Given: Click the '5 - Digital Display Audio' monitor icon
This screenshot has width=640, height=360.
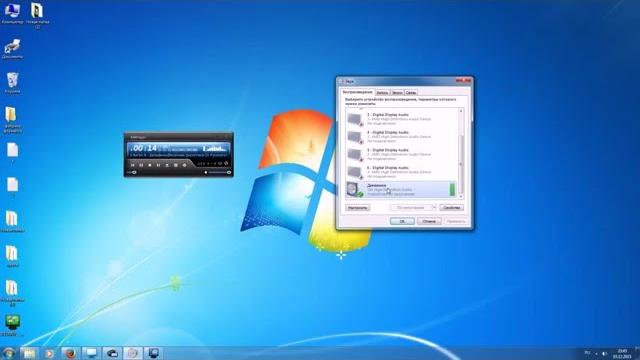Looking at the screenshot, I should (x=355, y=154).
